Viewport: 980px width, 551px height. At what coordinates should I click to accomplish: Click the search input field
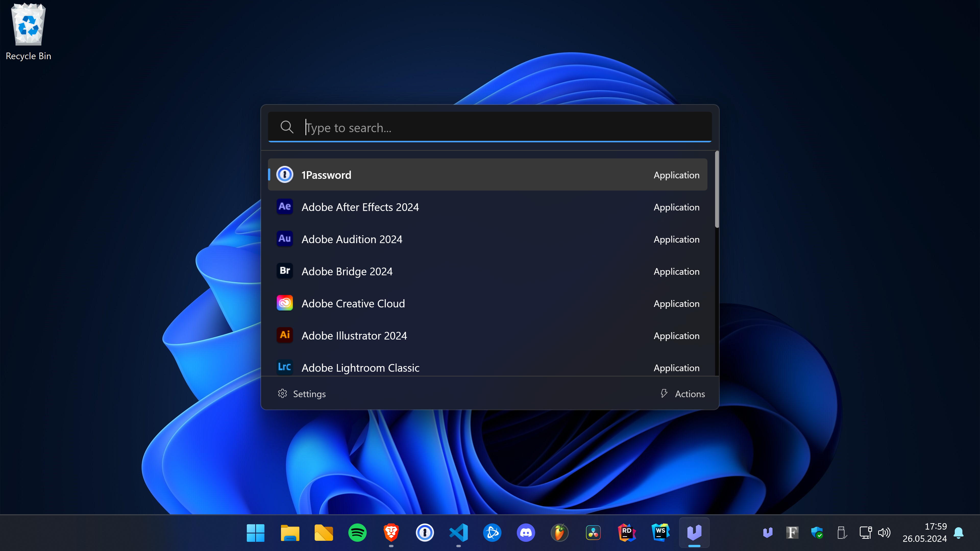[490, 127]
